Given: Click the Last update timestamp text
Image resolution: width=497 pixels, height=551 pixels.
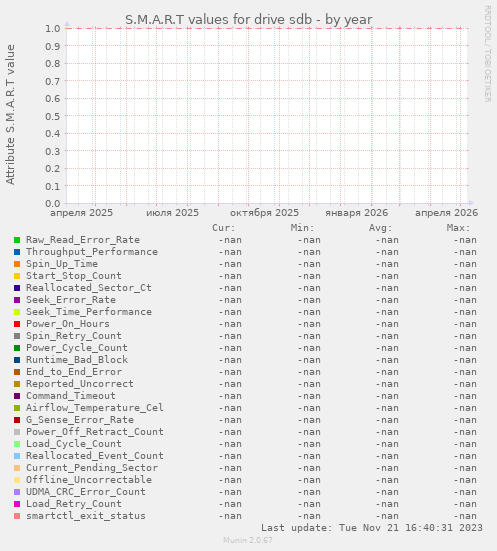Looking at the screenshot, I should 372,528.
